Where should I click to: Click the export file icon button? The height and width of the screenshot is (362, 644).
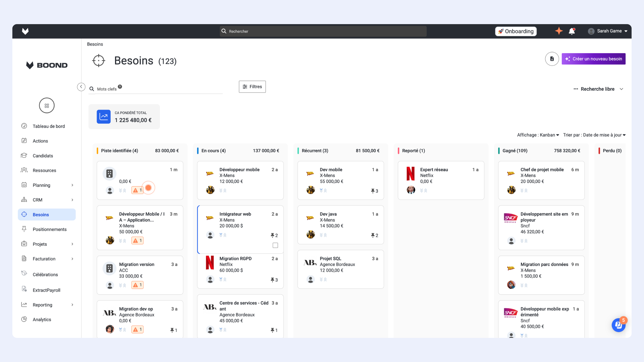[x=552, y=59]
